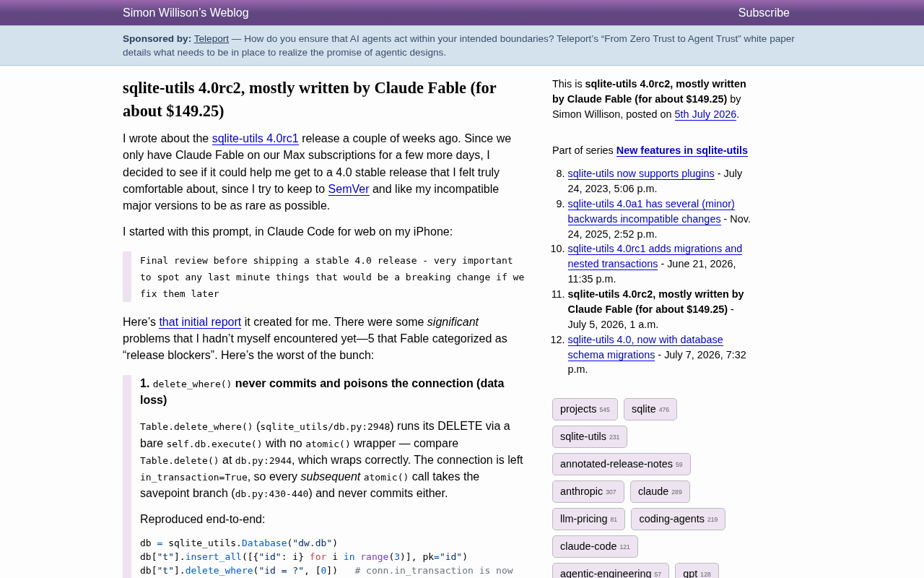
Task: Select the 'anthropic' tag
Action: pyautogui.click(x=588, y=492)
